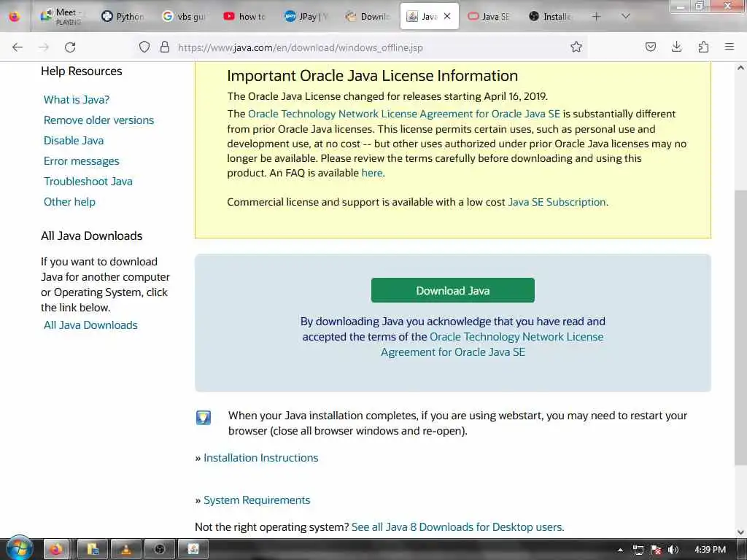Screen dimensions: 747x560
Task: Open See all Java 8 Downloads link
Action: (457, 527)
